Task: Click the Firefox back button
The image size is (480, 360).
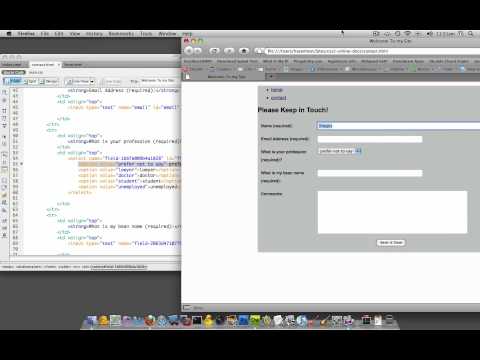Action: point(189,51)
